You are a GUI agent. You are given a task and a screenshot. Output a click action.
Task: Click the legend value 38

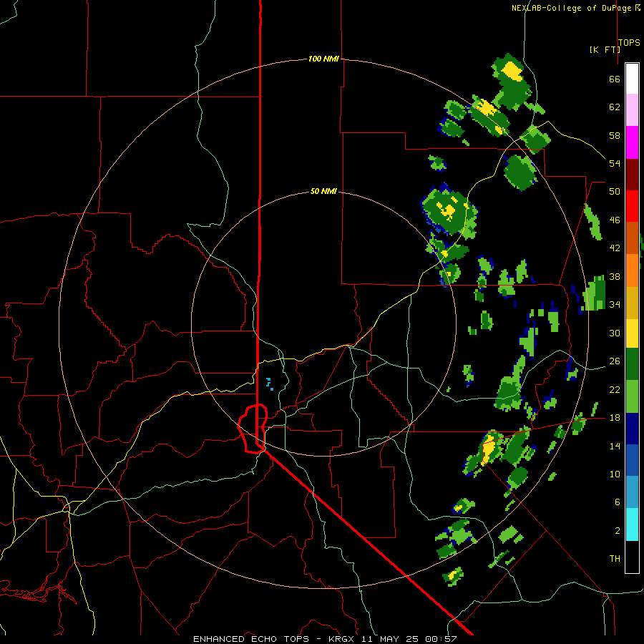coord(615,276)
